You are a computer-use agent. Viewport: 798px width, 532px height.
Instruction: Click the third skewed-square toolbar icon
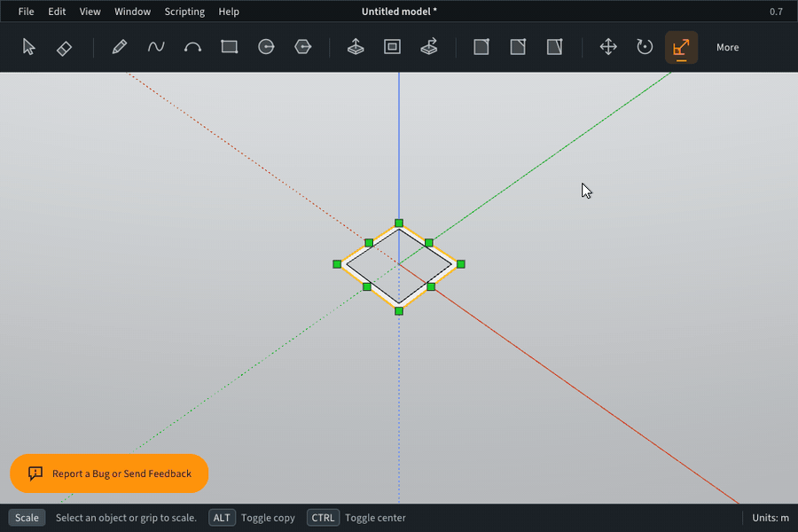click(555, 47)
